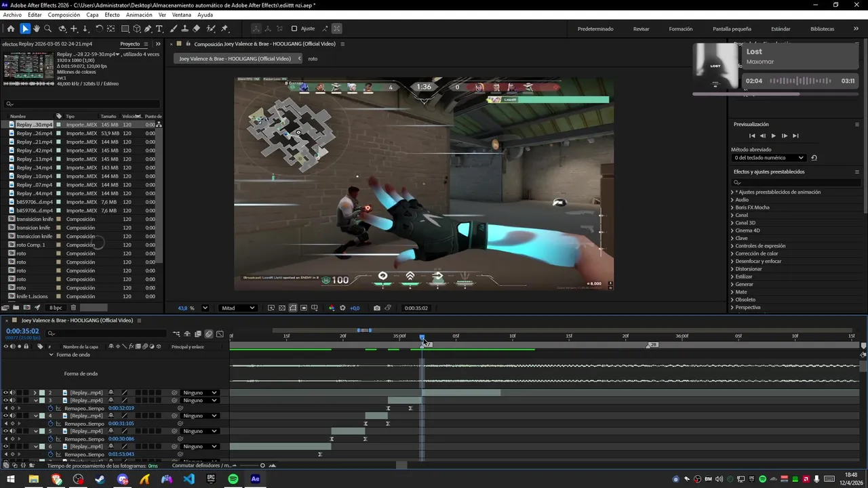The width and height of the screenshot is (868, 488).
Task: Open the Efecto menu
Action: pyautogui.click(x=112, y=15)
